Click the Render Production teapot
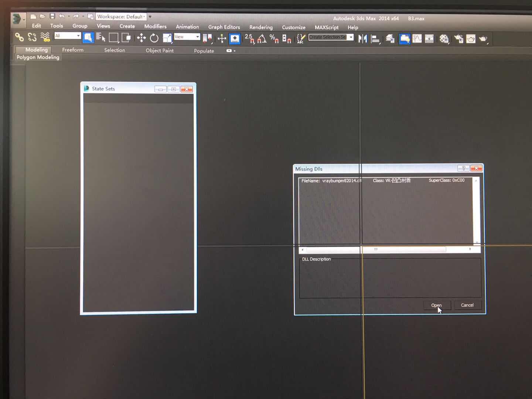 (483, 39)
